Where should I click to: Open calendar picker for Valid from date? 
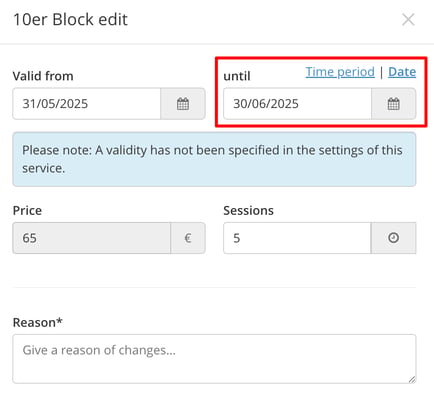pos(183,104)
